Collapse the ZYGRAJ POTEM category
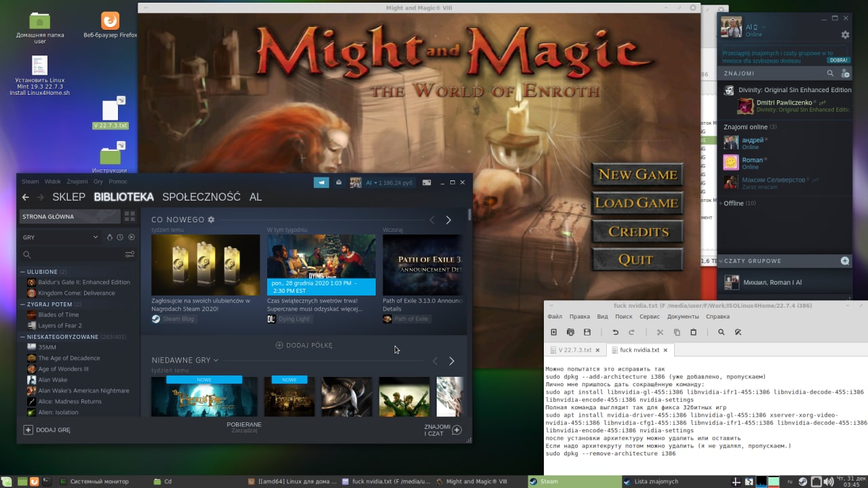Viewport: 868px width, 488px height. 22,304
